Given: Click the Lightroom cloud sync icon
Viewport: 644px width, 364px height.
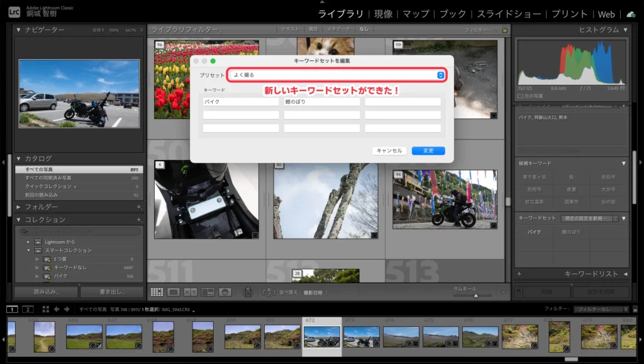Looking at the screenshot, I should click(631, 14).
